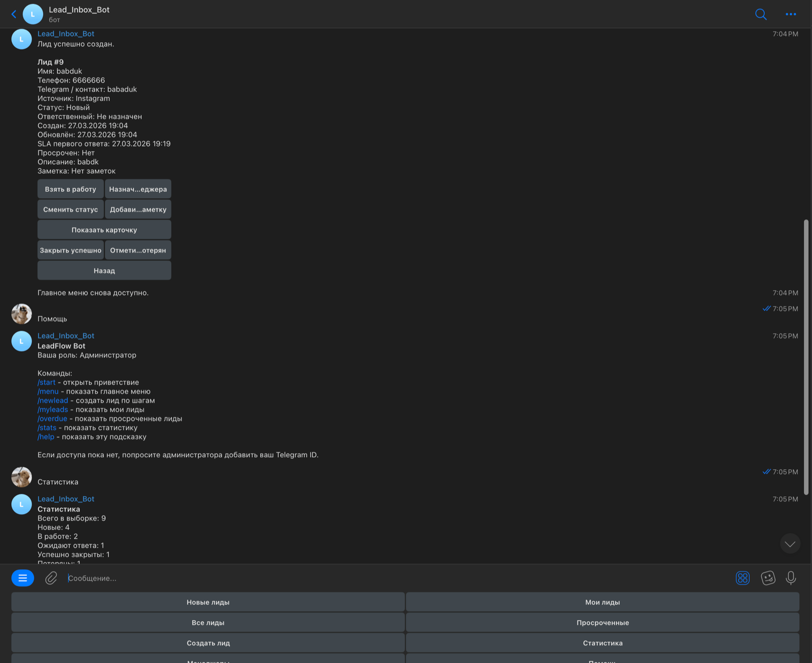Open Lead_Inbox_Bot sender name on LeadFlow message
This screenshot has width=812, height=663.
click(66, 336)
